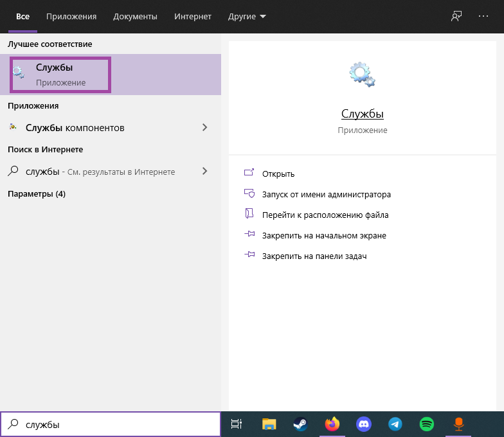Click Открыть action
The height and width of the screenshot is (437, 504).
[x=278, y=174]
